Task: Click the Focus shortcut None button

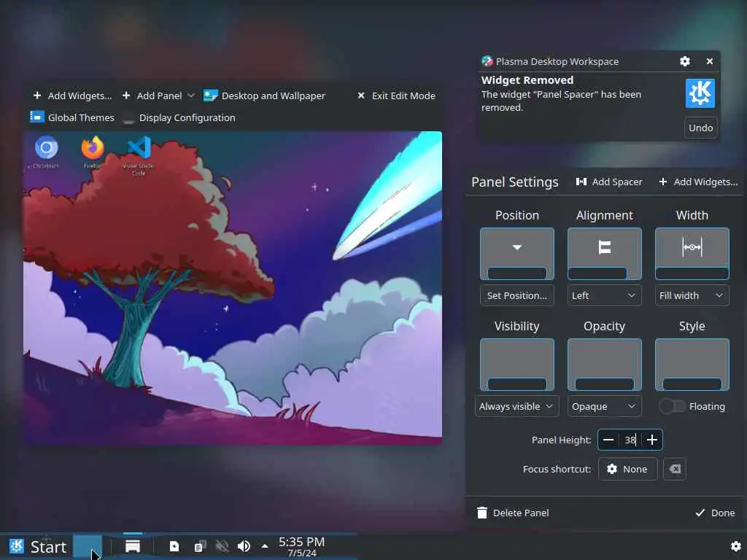Action: tap(627, 469)
